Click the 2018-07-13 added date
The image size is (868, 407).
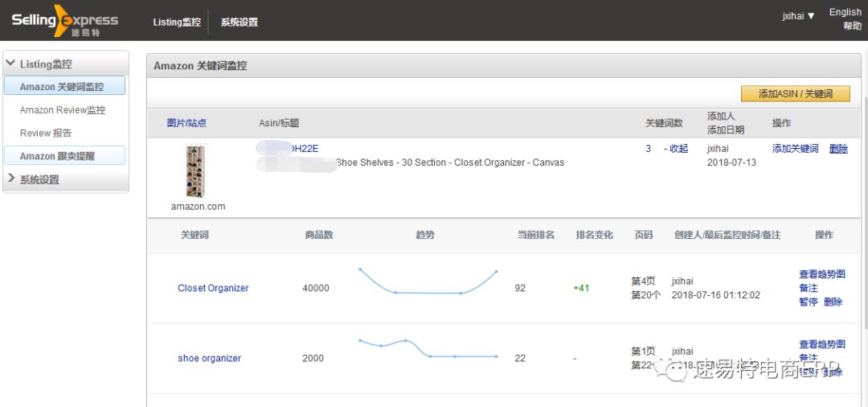tap(732, 162)
